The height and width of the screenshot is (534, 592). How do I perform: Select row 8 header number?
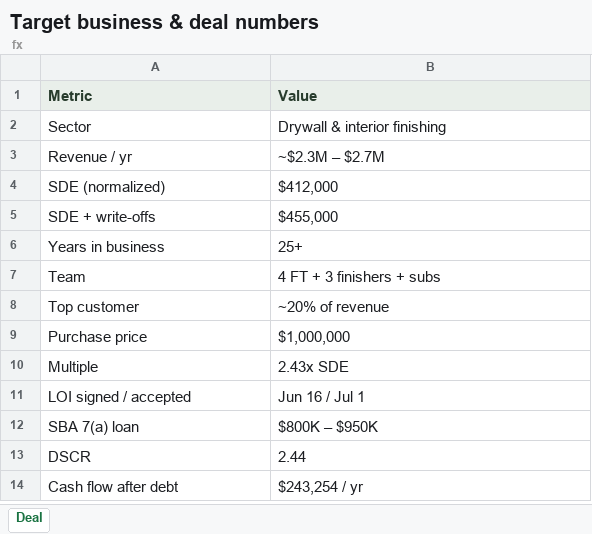pyautogui.click(x=20, y=306)
